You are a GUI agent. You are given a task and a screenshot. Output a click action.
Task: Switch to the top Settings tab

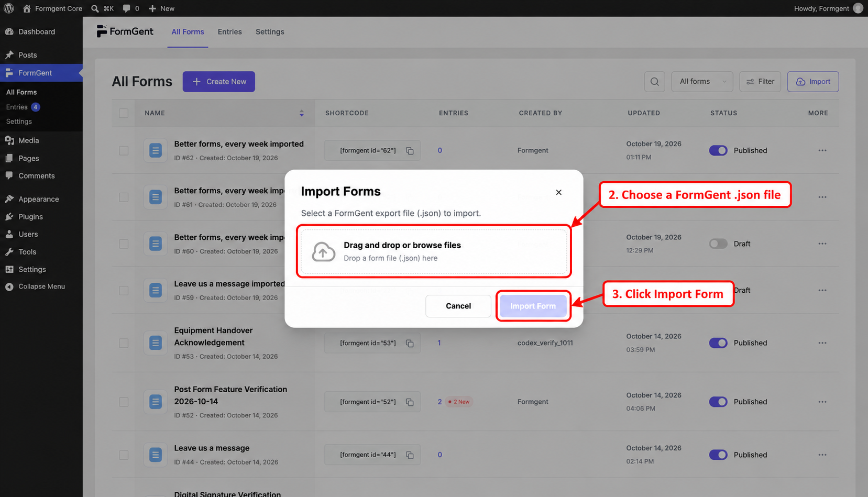point(270,32)
